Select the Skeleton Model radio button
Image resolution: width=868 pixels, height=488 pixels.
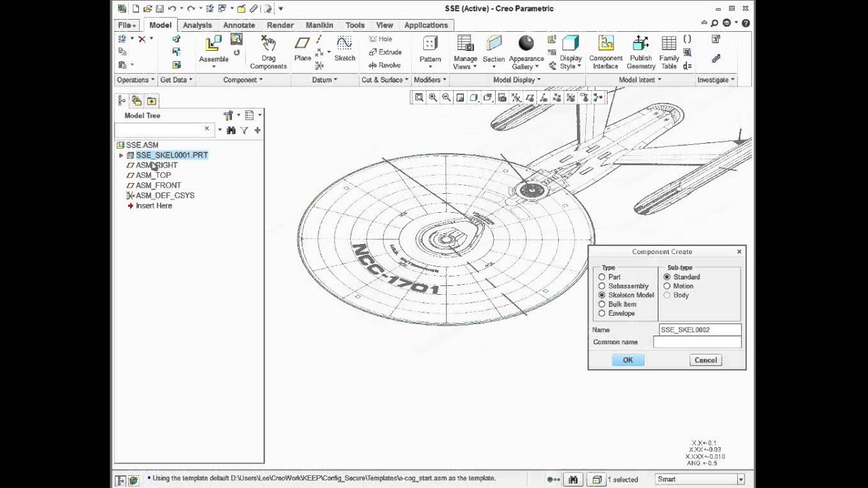click(601, 296)
